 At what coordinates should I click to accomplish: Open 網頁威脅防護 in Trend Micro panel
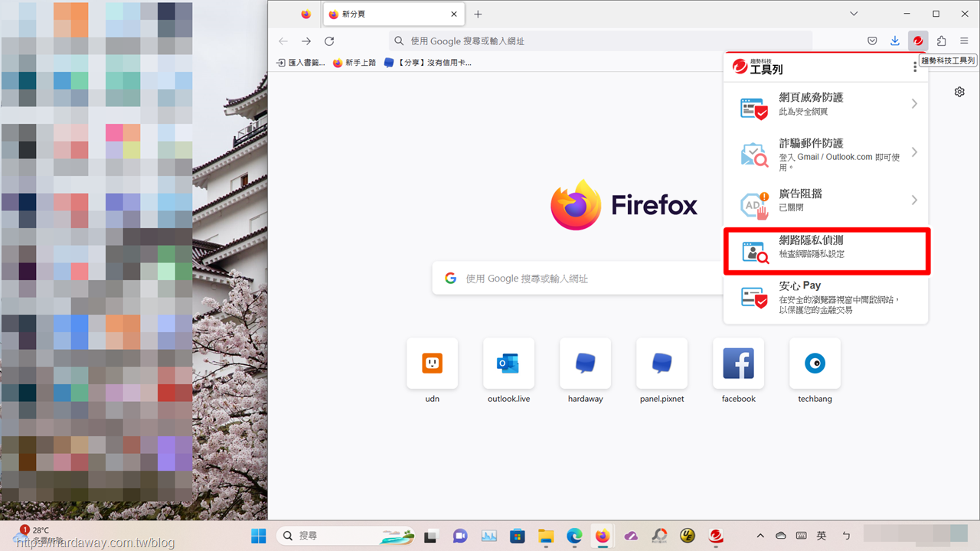pyautogui.click(x=825, y=104)
